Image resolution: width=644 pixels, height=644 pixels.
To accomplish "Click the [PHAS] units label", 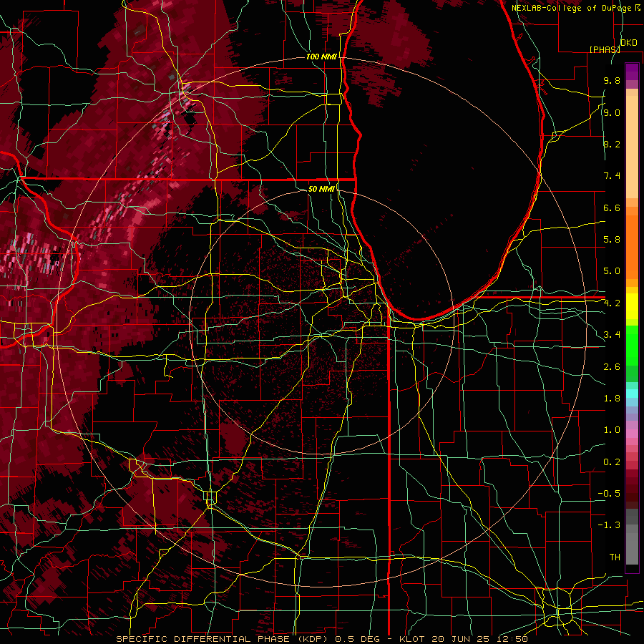I will click(x=605, y=49).
